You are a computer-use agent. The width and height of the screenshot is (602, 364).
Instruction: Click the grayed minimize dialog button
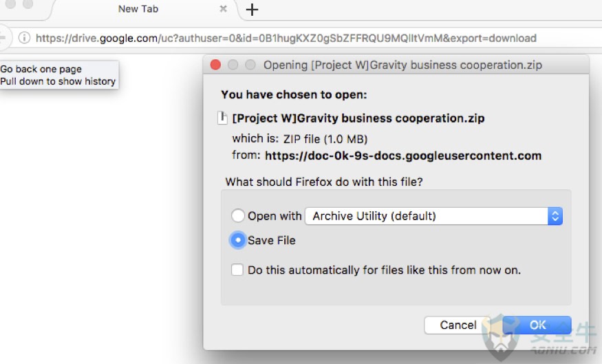tap(233, 65)
